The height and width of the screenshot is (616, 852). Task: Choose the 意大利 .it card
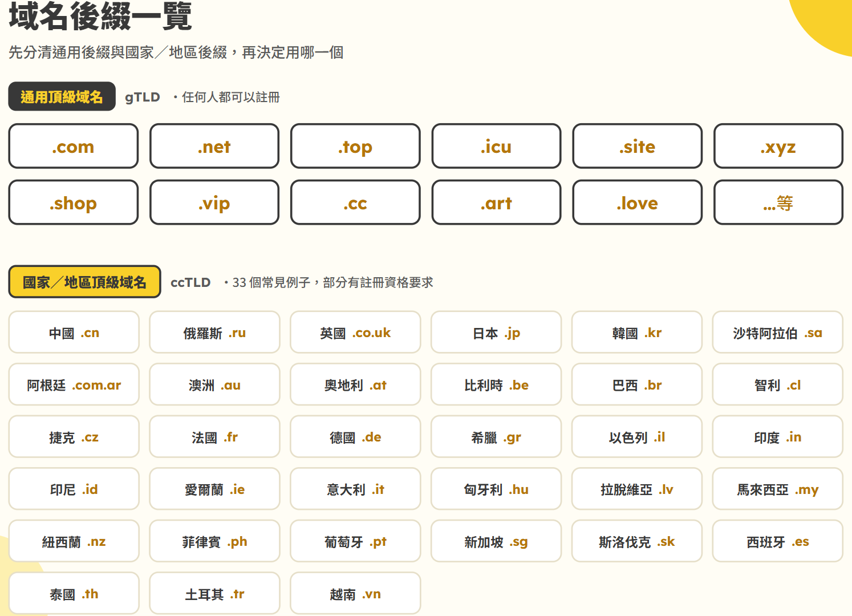(355, 489)
